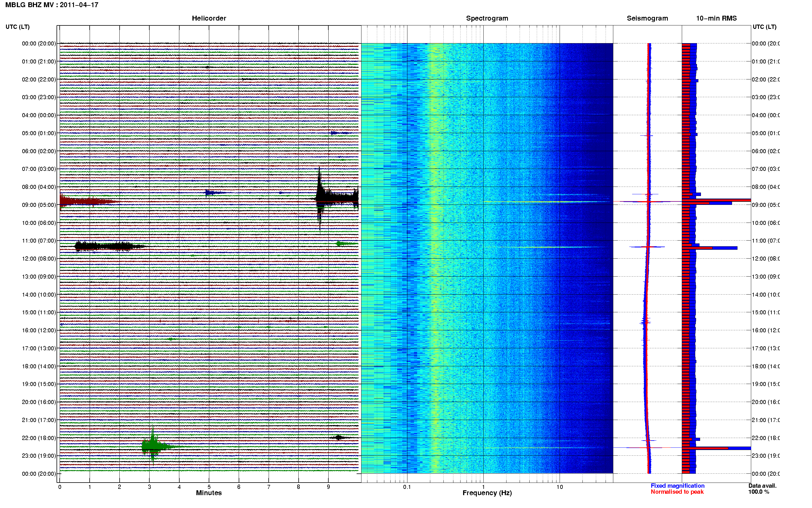This screenshot has width=812, height=508.
Task: Select left-axis time label 15:00 (11:00)
Action: [39, 313]
